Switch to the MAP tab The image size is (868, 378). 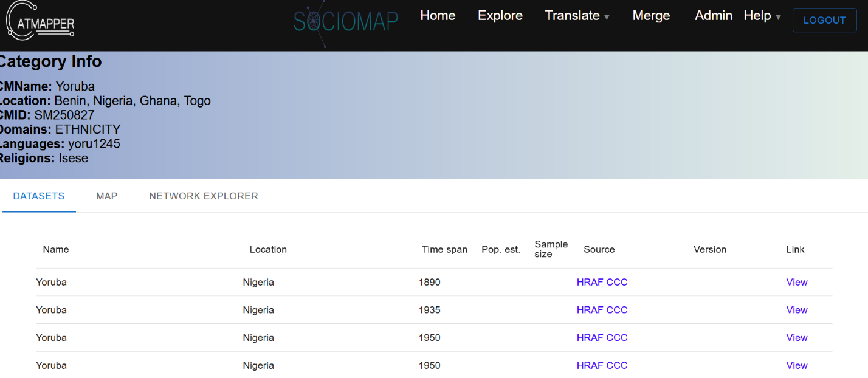click(x=106, y=196)
